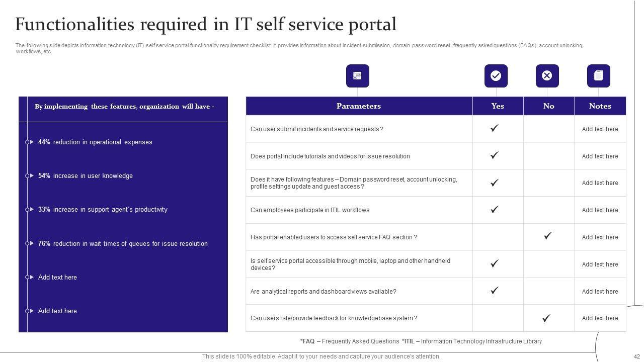
Task: Click the No column header
Action: coord(548,106)
